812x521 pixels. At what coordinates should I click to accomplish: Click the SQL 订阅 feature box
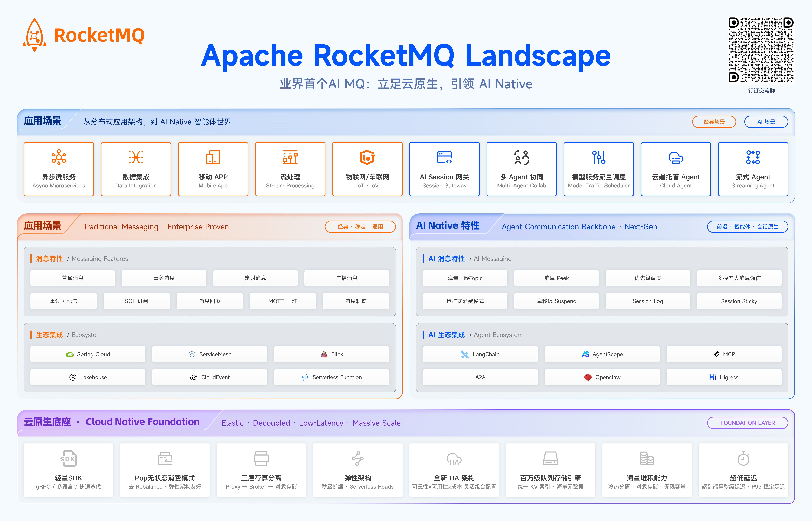137,301
